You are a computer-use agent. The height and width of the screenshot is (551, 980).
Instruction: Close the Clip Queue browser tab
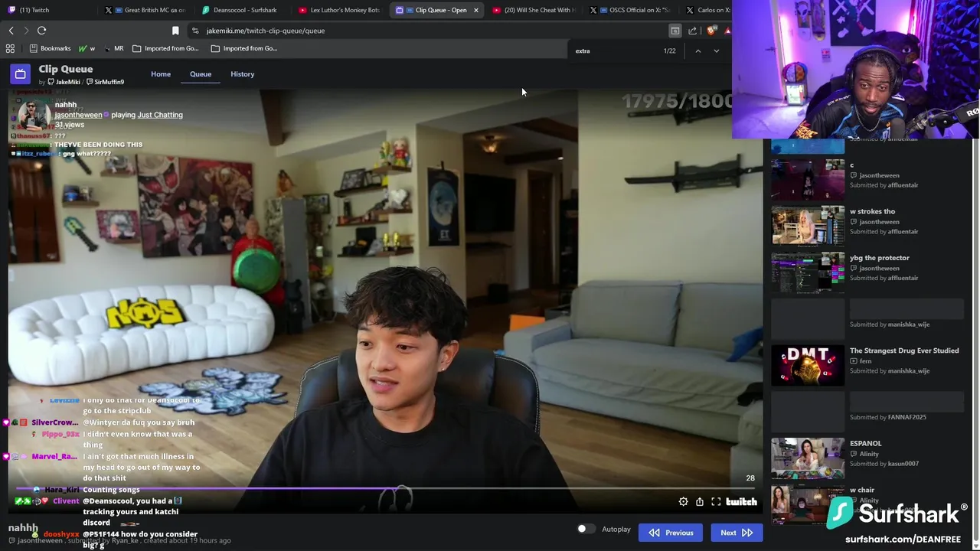[475, 10]
